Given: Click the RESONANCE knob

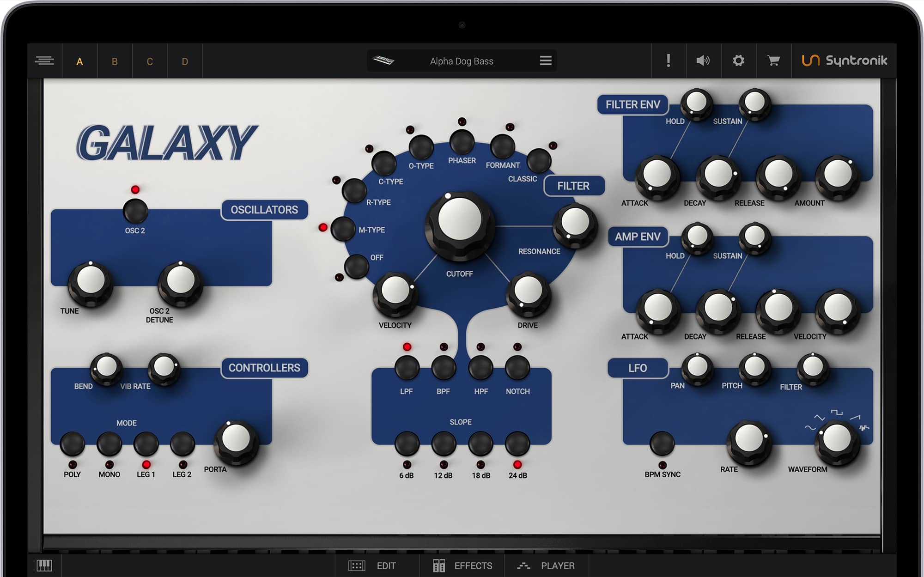Looking at the screenshot, I should [x=575, y=225].
